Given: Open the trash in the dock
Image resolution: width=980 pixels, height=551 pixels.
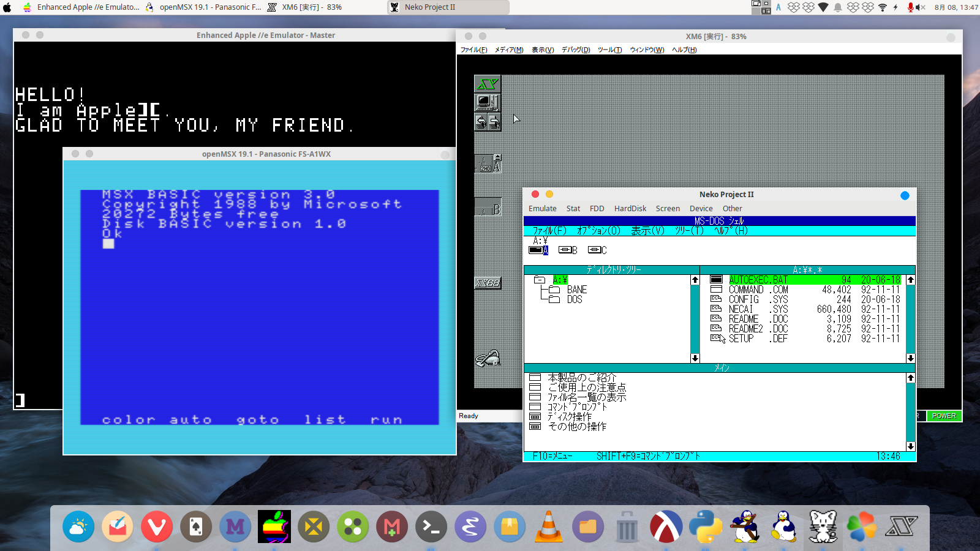Looking at the screenshot, I should pyautogui.click(x=627, y=527).
